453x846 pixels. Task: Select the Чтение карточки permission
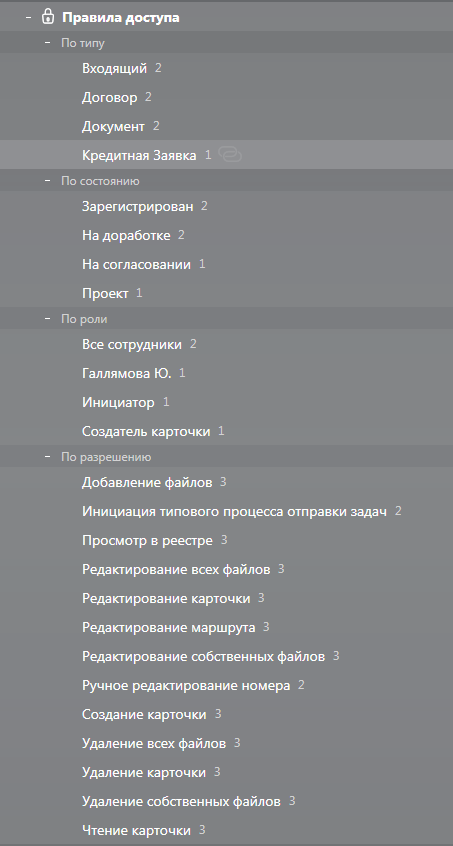226,830
